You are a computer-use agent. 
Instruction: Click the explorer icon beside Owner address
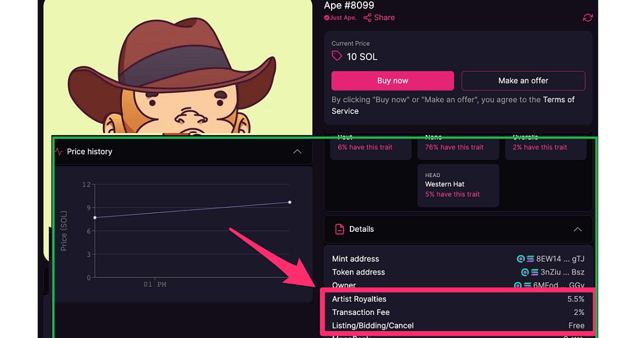pos(517,285)
